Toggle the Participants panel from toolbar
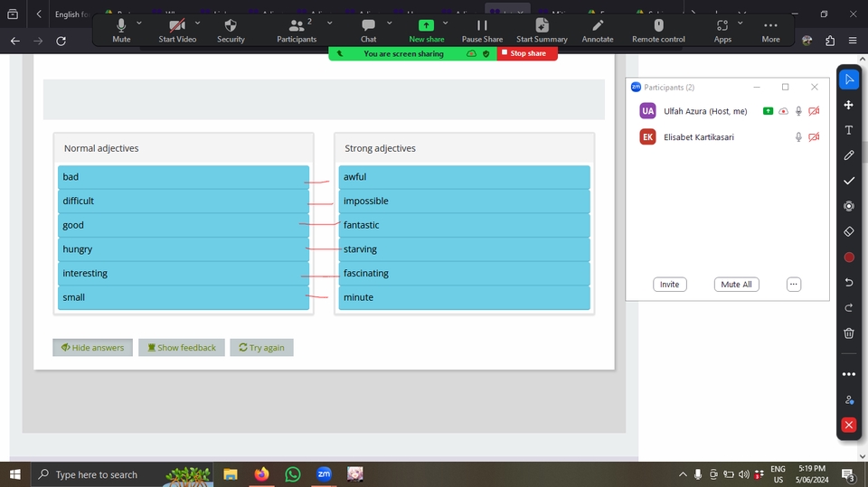 [297, 31]
